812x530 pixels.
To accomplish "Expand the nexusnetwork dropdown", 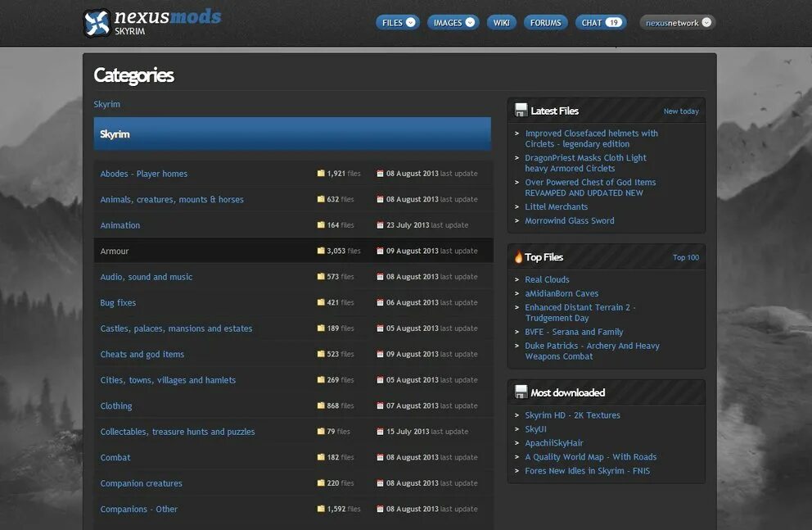I will click(706, 22).
